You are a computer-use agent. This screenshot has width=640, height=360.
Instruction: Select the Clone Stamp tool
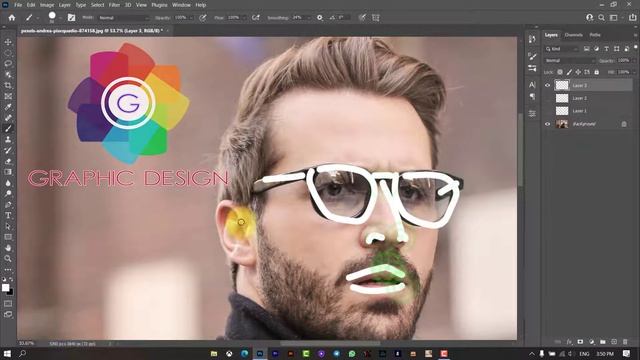click(x=8, y=140)
